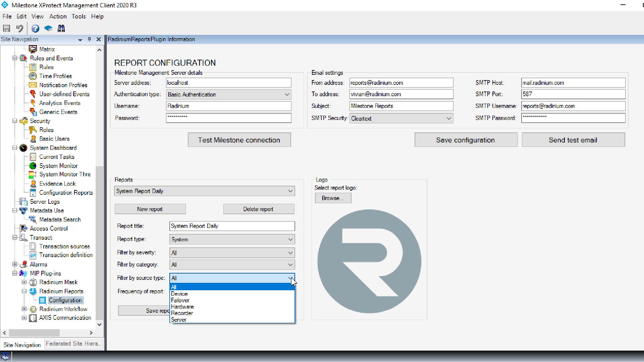The width and height of the screenshot is (644, 362).
Task: Switch to Federated Site Hierarchy tab
Action: [x=73, y=344]
